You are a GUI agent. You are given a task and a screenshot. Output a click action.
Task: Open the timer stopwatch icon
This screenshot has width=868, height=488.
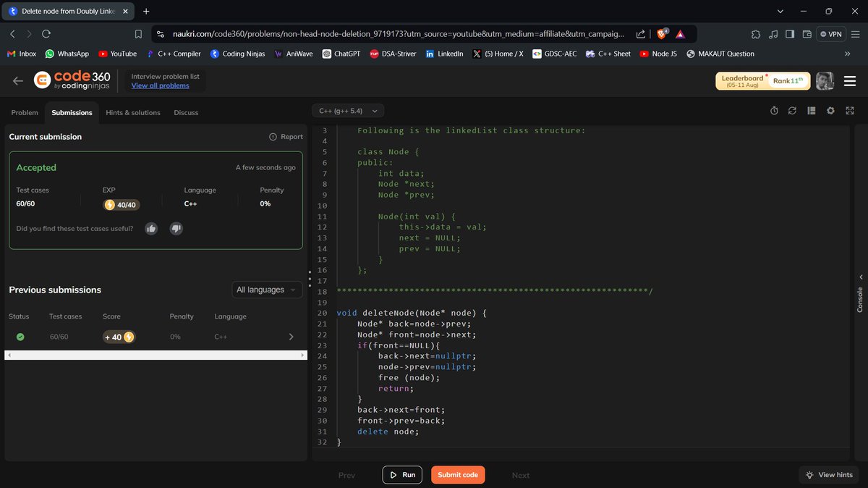point(774,111)
